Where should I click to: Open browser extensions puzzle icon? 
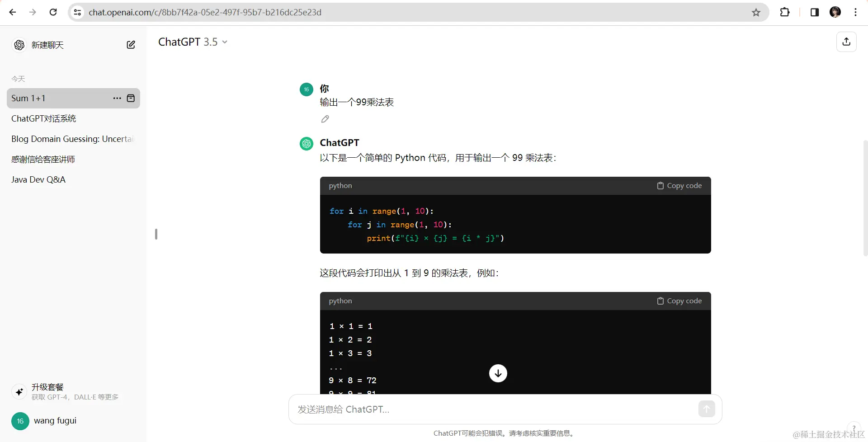pyautogui.click(x=785, y=12)
